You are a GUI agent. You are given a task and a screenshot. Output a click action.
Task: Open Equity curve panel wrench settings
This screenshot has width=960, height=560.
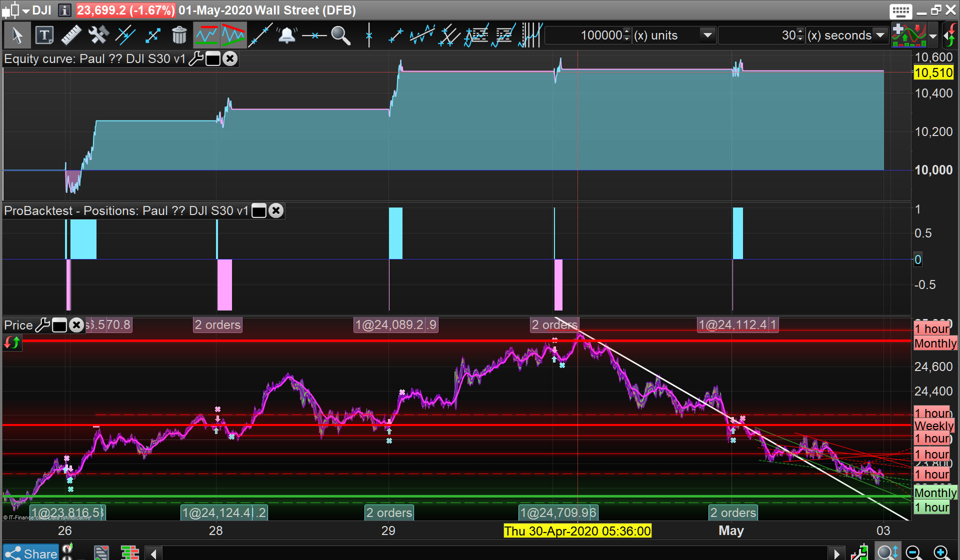[x=195, y=59]
